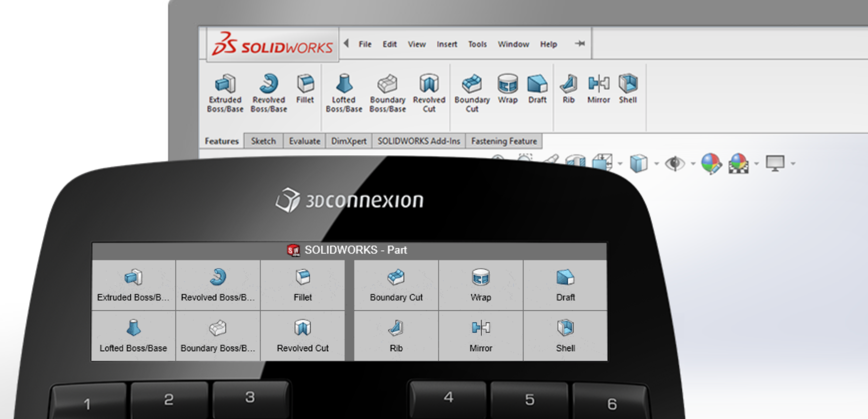Tap Shell cell on the 3Dconnexion display
868x419 pixels.
[x=565, y=336]
